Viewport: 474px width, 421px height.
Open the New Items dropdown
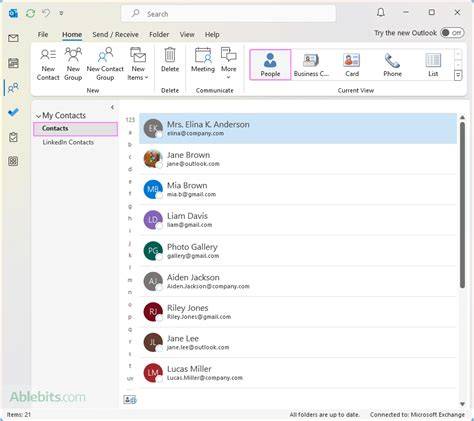pos(138,64)
